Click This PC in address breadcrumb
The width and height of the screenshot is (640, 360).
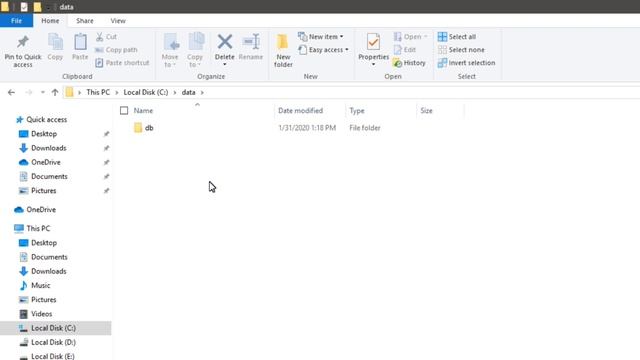[98, 92]
